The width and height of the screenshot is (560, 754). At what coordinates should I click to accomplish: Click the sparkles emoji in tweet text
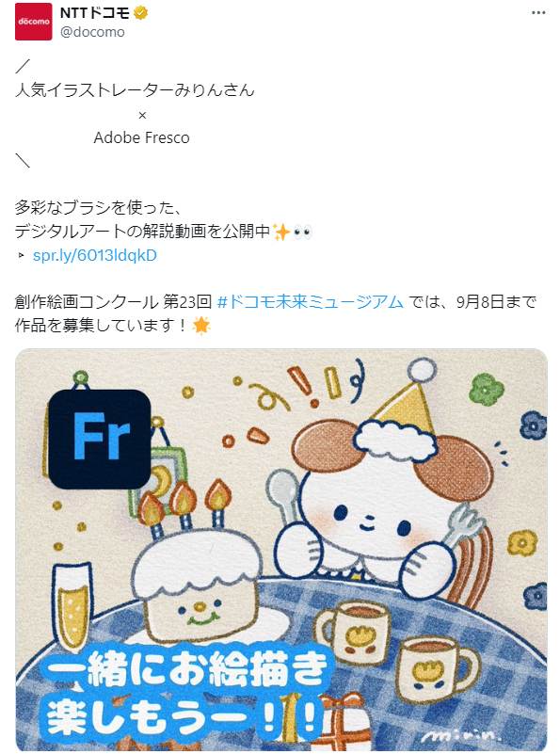click(281, 232)
